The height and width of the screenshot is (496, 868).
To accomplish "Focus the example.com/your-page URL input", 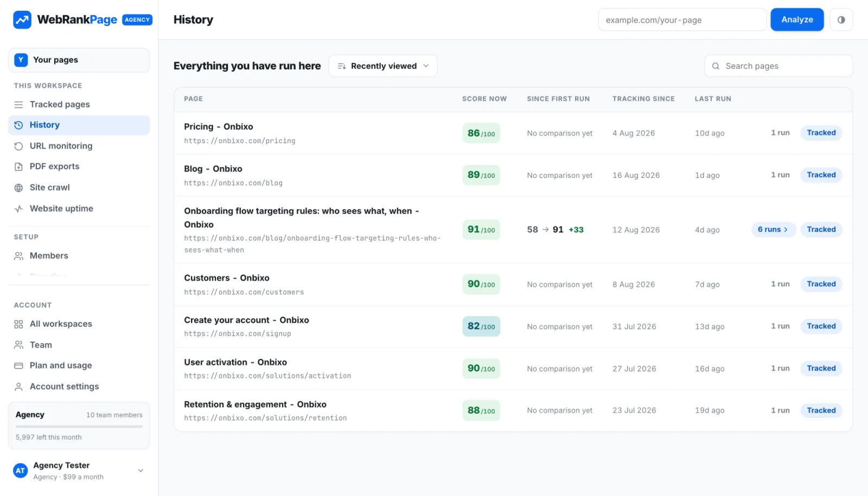I will point(682,20).
